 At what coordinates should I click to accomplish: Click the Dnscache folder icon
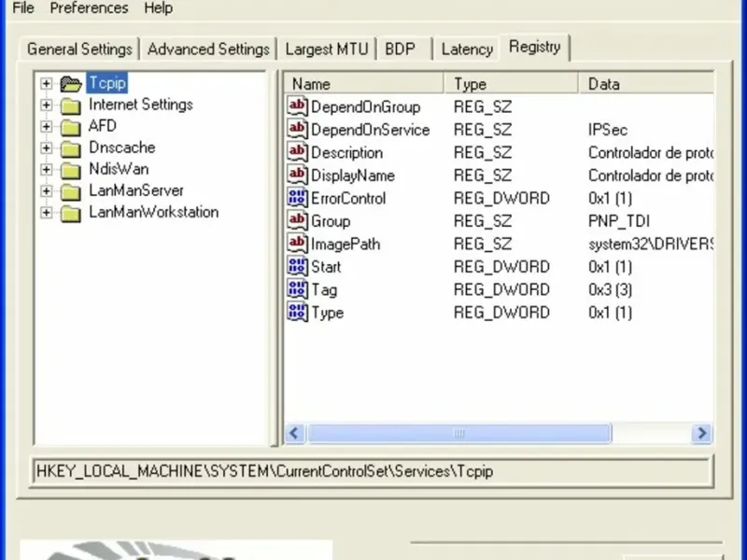71,148
